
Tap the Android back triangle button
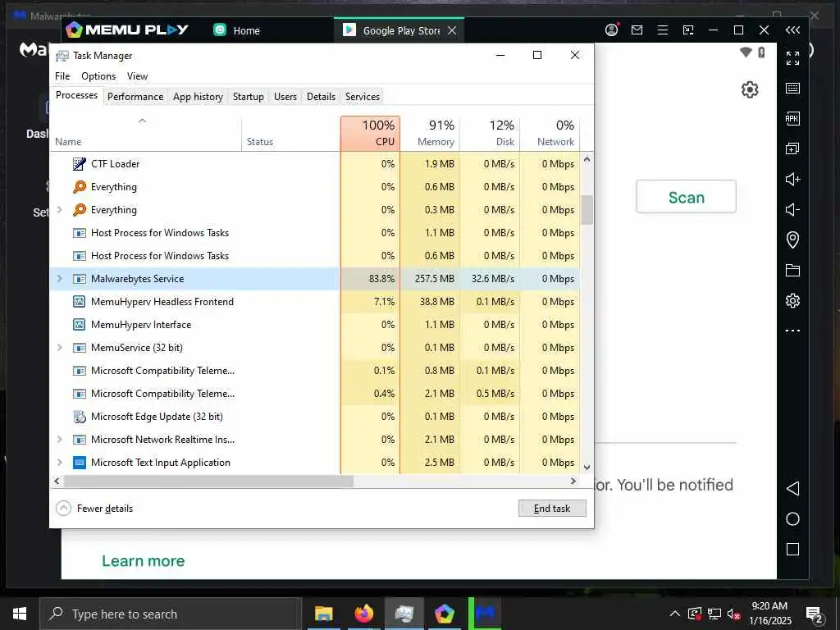coord(792,488)
